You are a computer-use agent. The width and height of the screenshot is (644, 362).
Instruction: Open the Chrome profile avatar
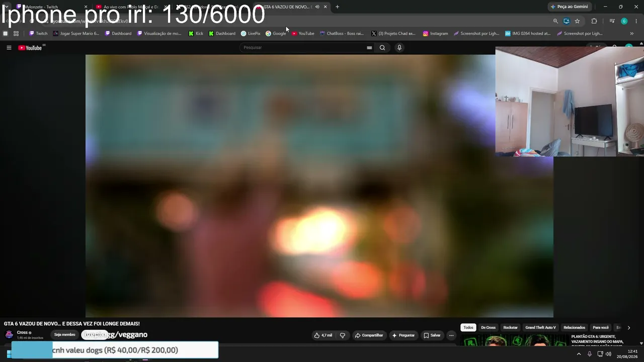[x=624, y=21]
